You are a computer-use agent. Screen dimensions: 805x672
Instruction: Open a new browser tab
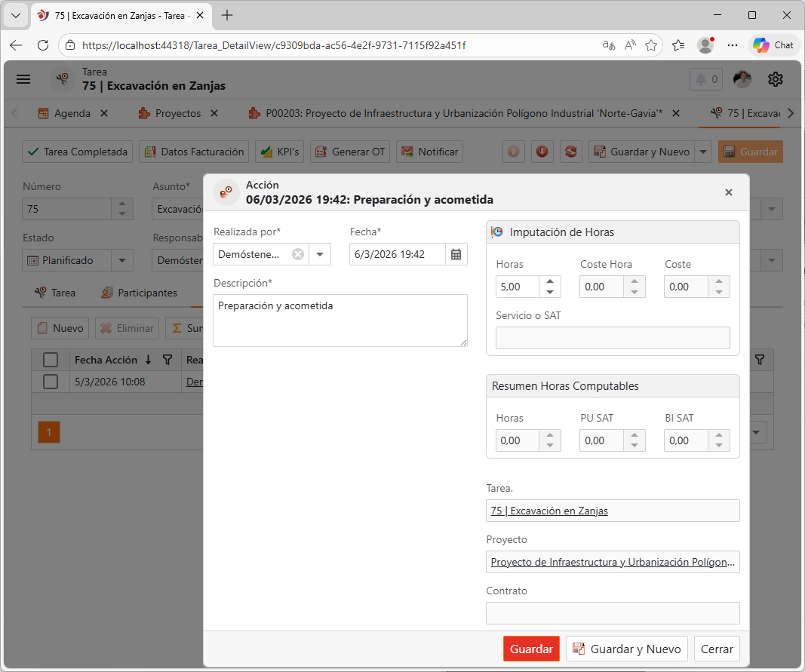pyautogui.click(x=227, y=15)
